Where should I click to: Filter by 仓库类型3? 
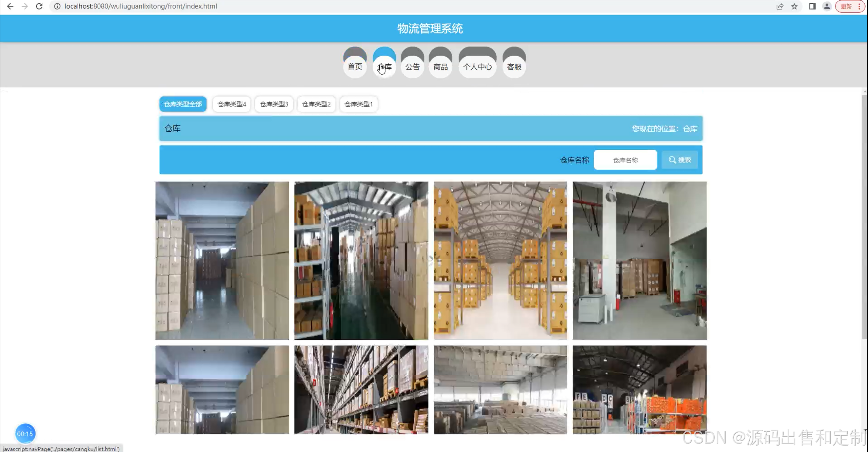(274, 104)
